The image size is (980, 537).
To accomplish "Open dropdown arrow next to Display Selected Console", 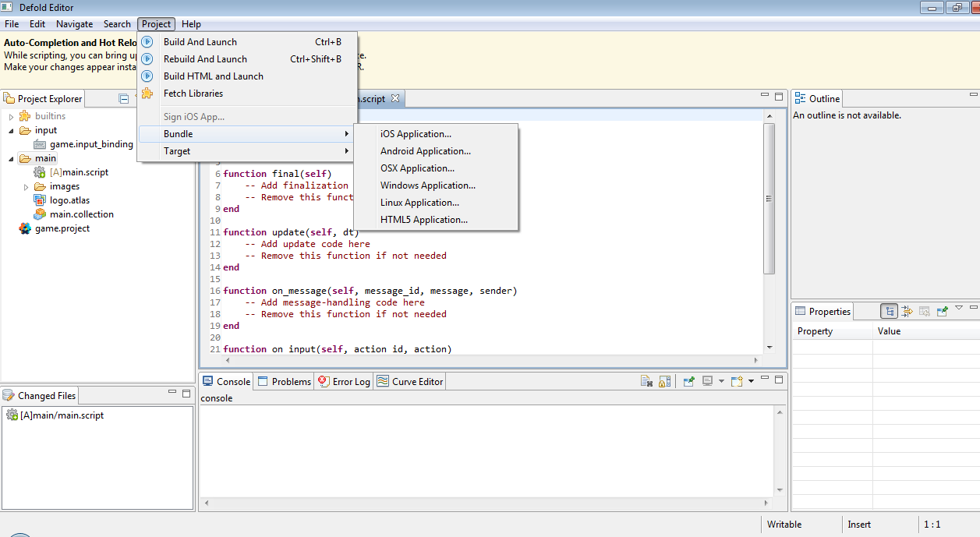I will (721, 381).
